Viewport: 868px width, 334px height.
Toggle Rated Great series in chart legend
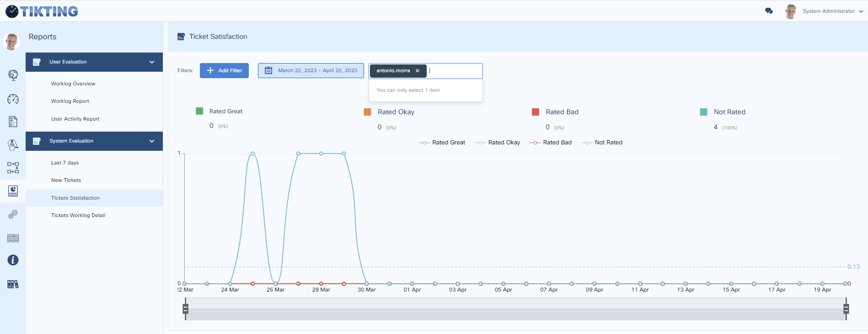(x=442, y=143)
